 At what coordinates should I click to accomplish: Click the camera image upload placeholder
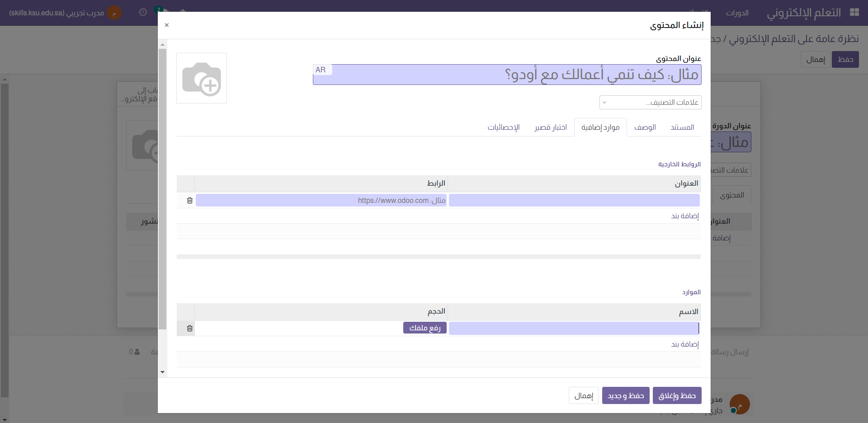(202, 78)
